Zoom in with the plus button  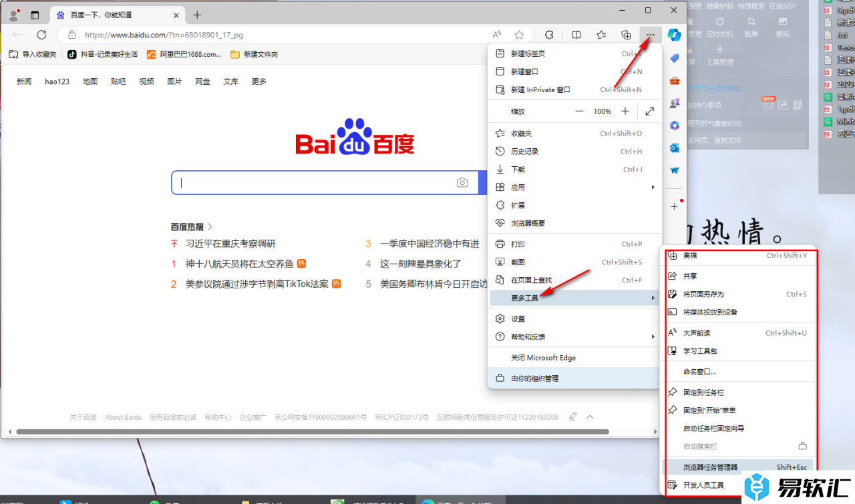tap(625, 111)
